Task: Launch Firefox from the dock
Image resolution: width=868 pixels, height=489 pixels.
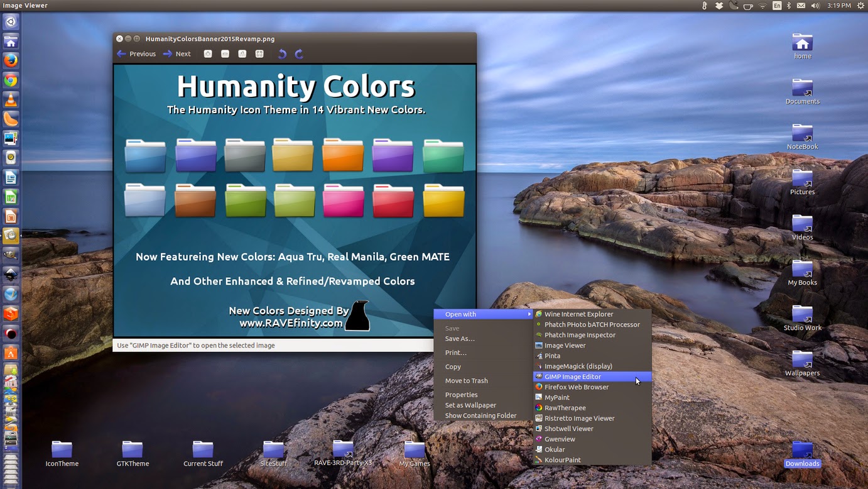Action: pos(11,60)
